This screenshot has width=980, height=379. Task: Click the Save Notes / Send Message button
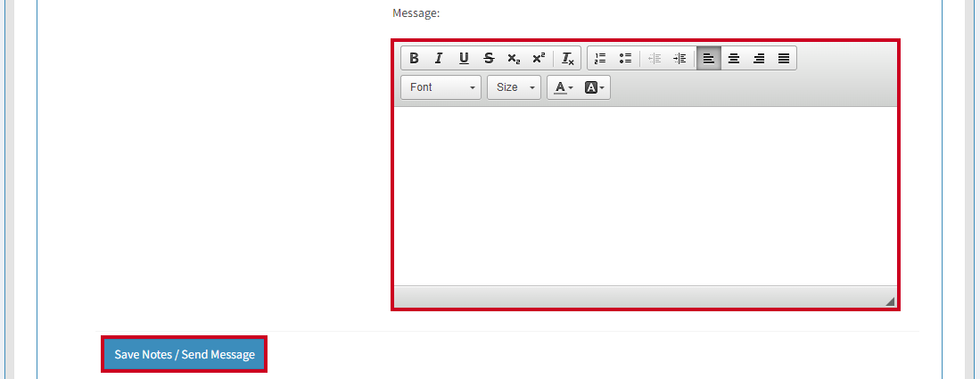click(185, 355)
